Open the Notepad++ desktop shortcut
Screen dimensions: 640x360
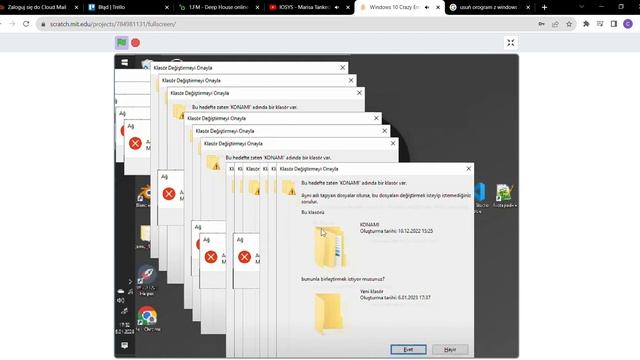504,195
